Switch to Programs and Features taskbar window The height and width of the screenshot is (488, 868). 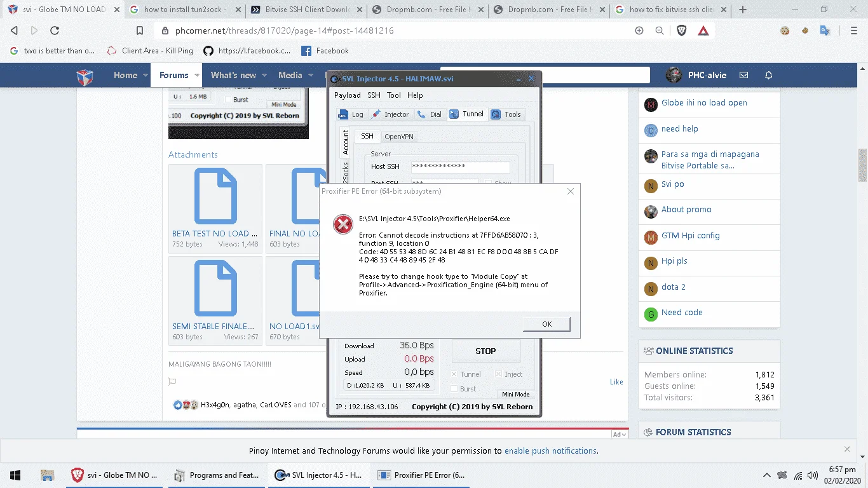[x=217, y=475]
